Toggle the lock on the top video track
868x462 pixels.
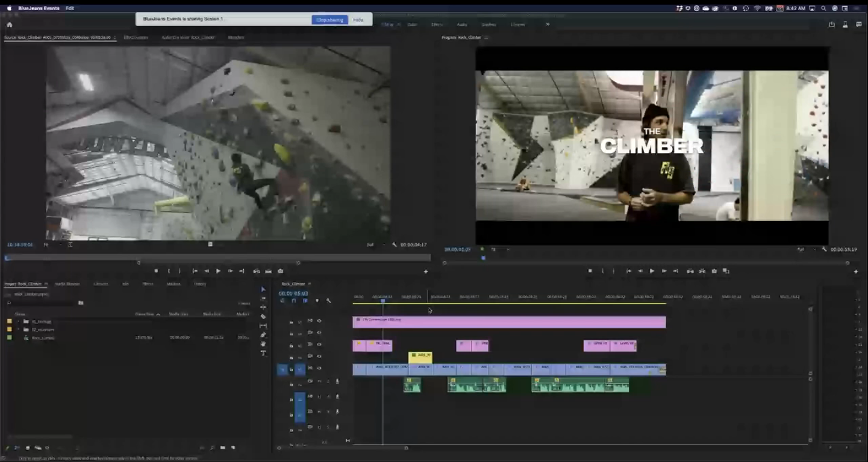pos(291,322)
